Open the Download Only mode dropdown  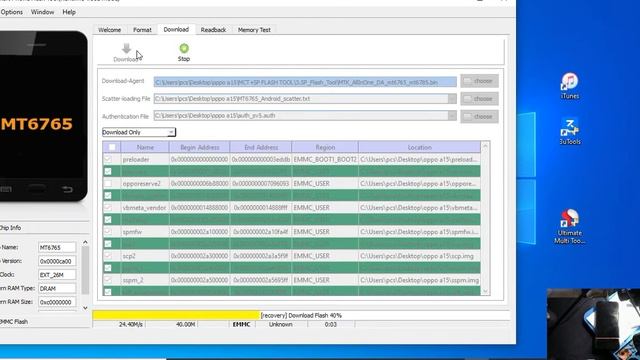click(139, 132)
